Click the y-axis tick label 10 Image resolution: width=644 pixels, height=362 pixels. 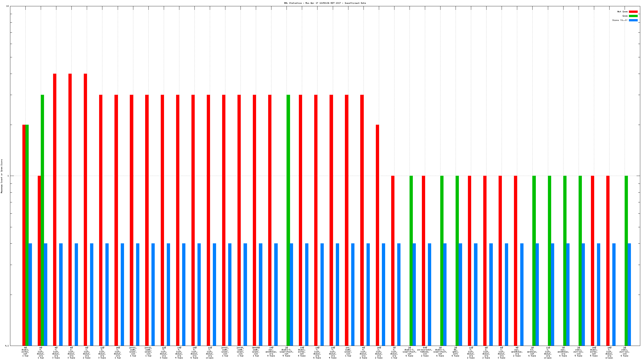[7, 6]
